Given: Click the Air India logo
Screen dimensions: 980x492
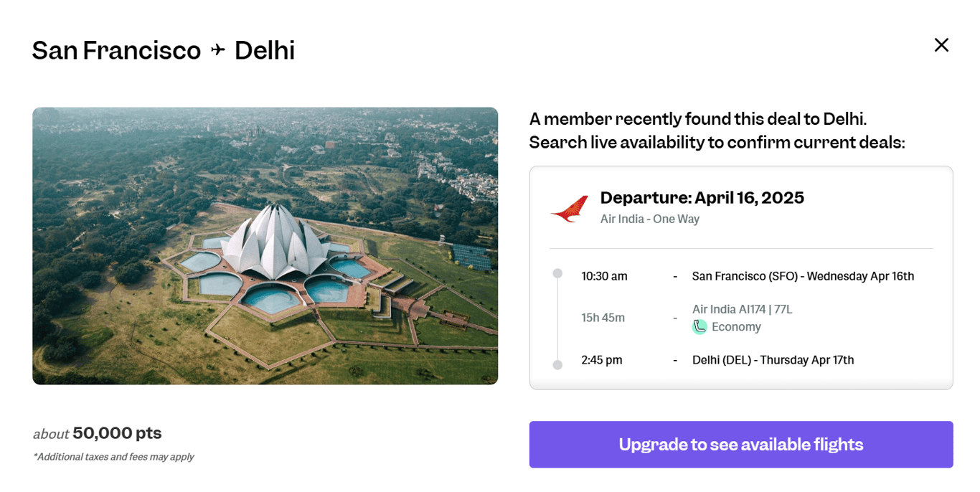Looking at the screenshot, I should [570, 208].
